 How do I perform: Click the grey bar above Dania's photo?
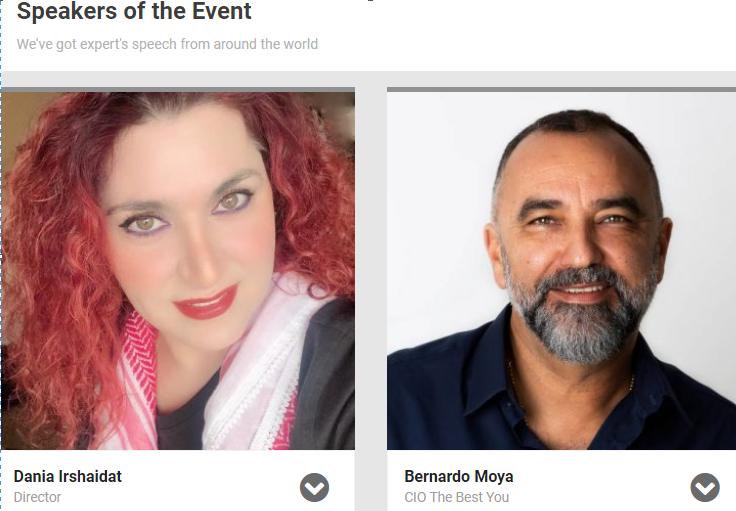(x=178, y=89)
